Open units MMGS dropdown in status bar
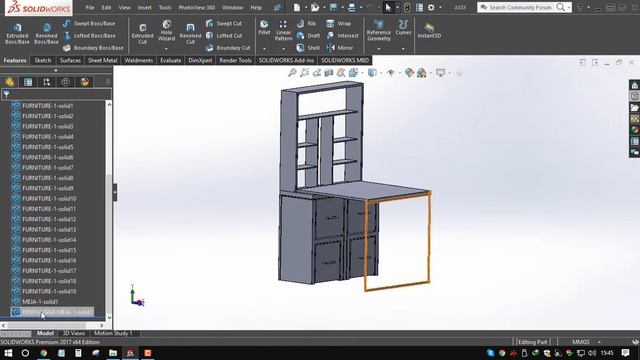Image resolution: width=640 pixels, height=360 pixels. coord(599,342)
